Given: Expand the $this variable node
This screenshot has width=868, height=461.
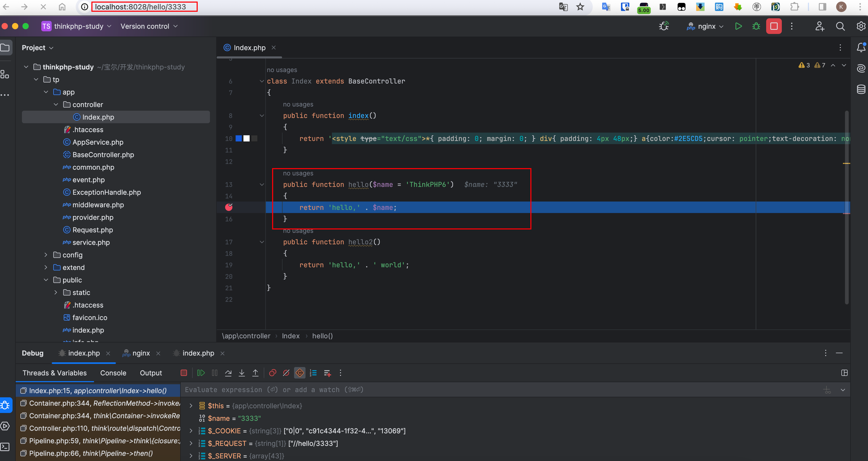Looking at the screenshot, I should tap(191, 405).
